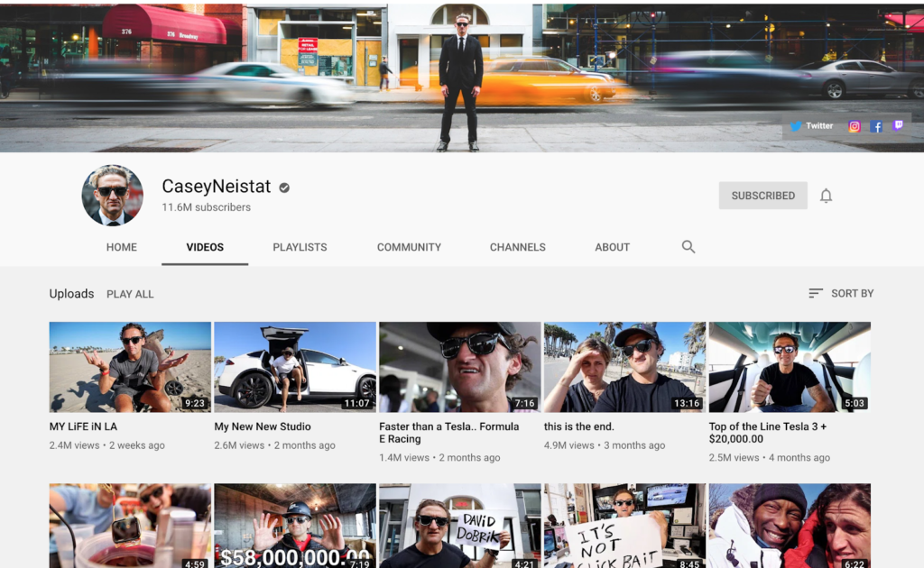Click the Sort By lines icon
This screenshot has height=568, width=924.
click(816, 293)
